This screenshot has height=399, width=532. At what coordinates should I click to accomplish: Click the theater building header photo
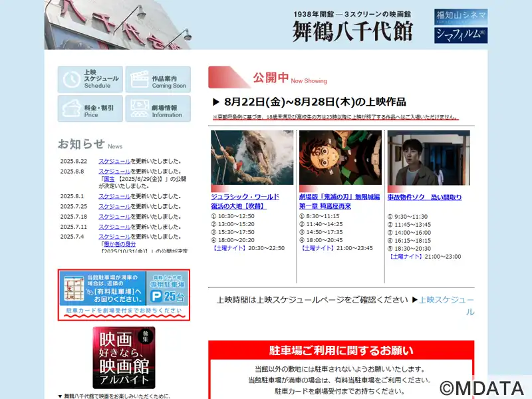click(118, 25)
